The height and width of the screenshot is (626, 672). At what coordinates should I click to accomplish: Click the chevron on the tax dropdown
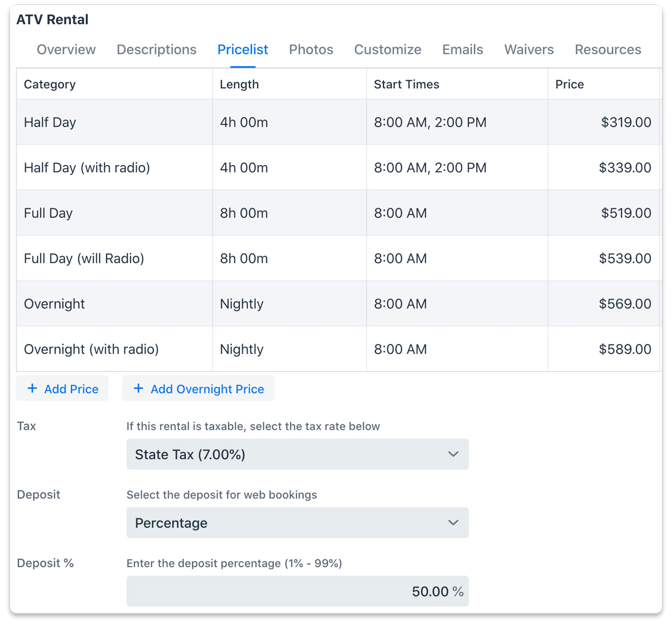[453, 454]
